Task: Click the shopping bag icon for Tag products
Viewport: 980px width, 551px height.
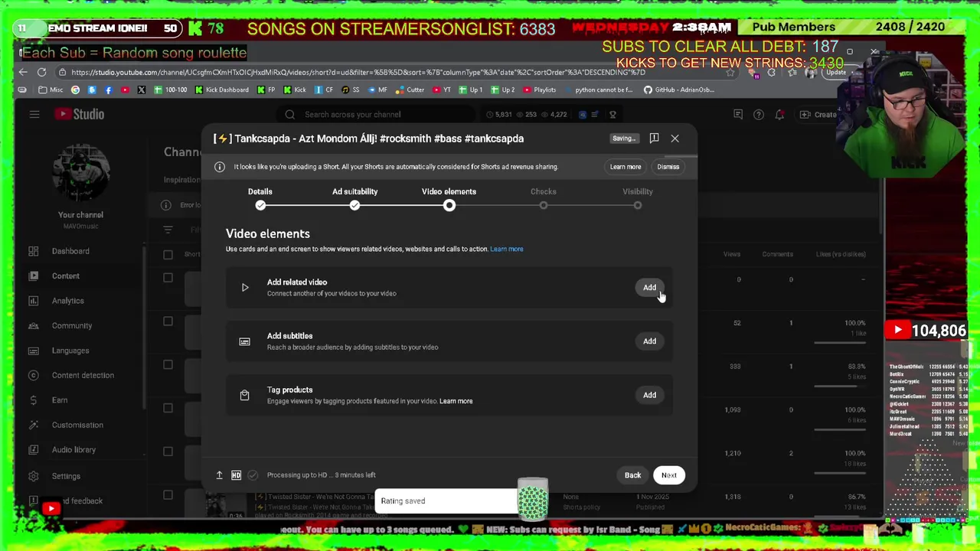Action: point(244,395)
